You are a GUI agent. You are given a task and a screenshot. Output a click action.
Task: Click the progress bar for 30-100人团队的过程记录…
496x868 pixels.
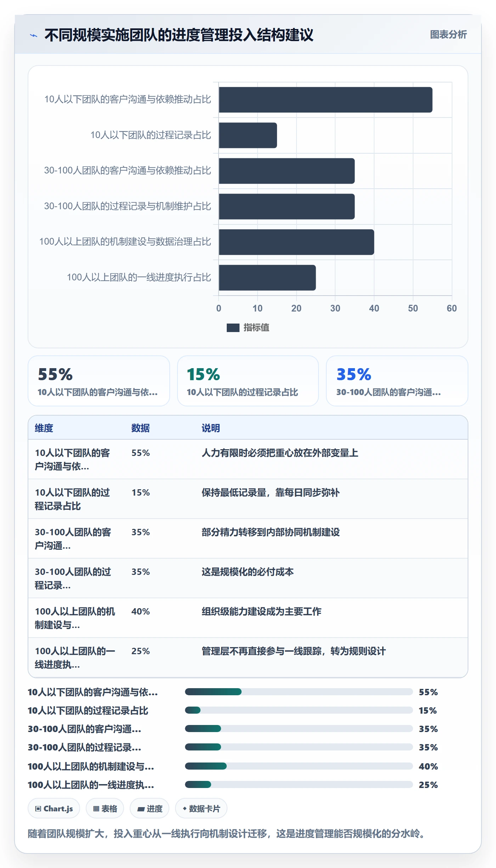pos(299,747)
